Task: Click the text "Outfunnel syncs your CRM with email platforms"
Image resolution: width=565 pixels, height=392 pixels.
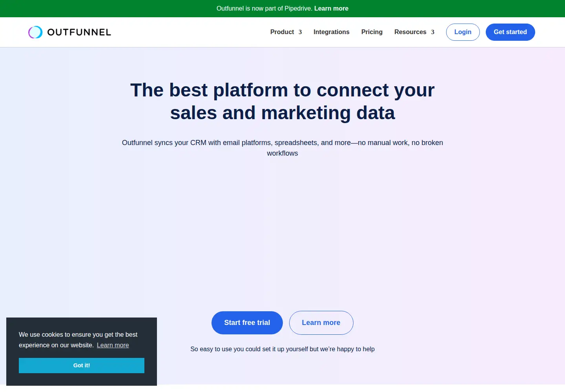Action: point(197,143)
